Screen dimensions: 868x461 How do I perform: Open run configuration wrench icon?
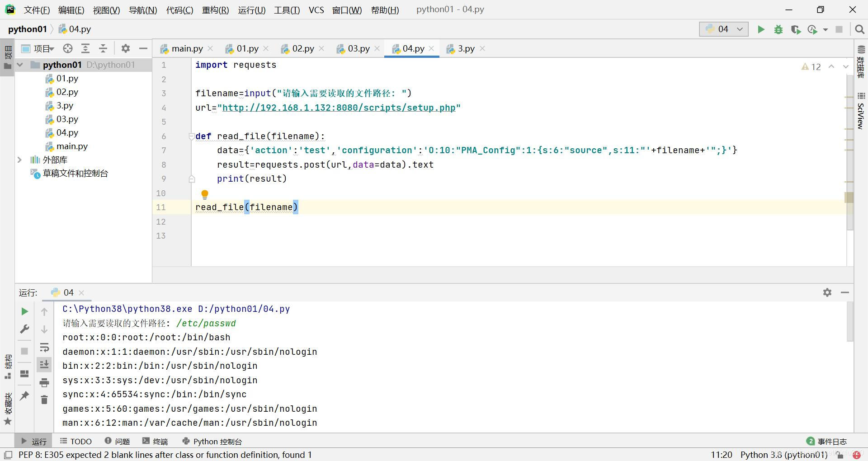click(25, 329)
